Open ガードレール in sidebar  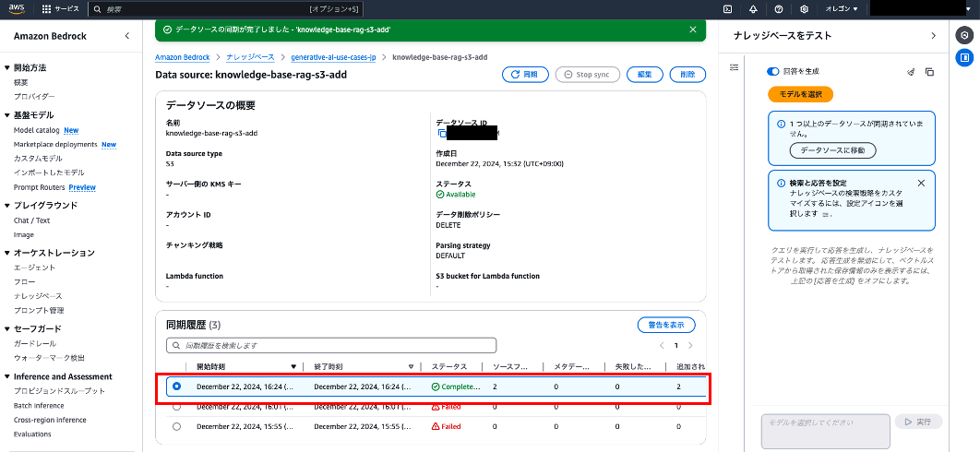point(35,343)
